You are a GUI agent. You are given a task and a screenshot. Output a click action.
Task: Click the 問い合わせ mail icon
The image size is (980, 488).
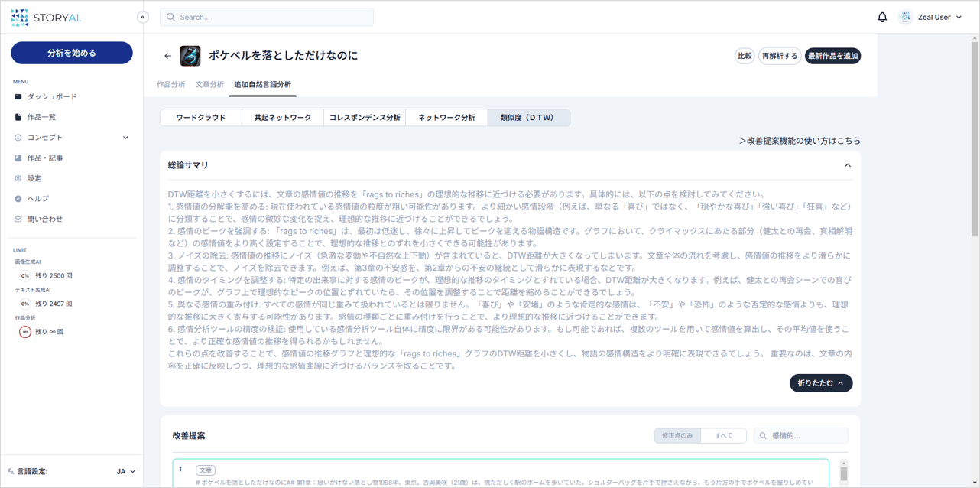(x=18, y=220)
